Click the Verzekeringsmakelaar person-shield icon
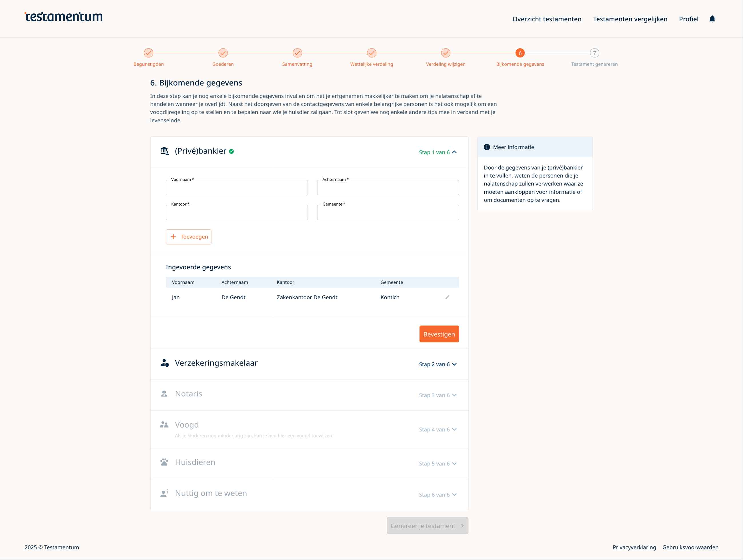The image size is (743, 560). pos(164,363)
